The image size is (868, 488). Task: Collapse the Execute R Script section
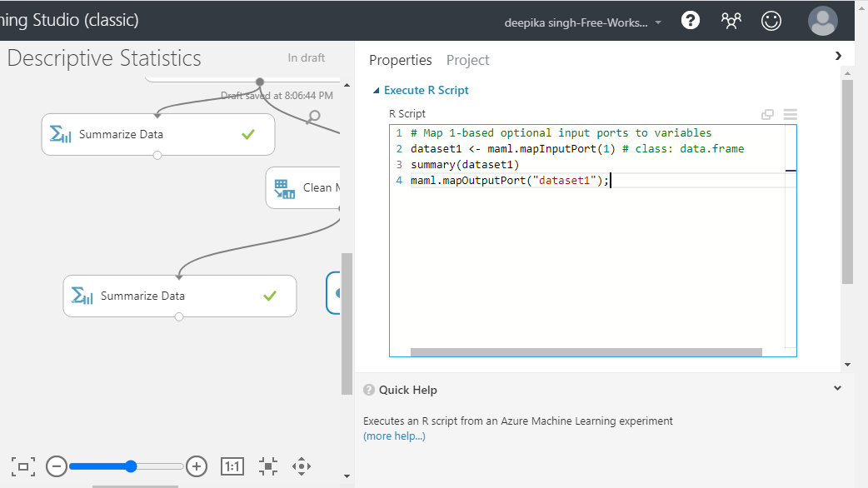pos(377,90)
